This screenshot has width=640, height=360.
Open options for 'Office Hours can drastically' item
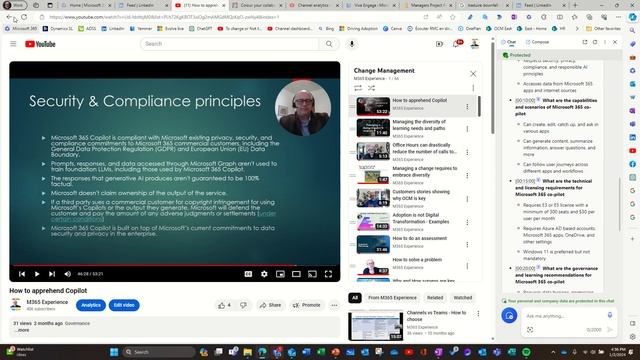(x=467, y=152)
